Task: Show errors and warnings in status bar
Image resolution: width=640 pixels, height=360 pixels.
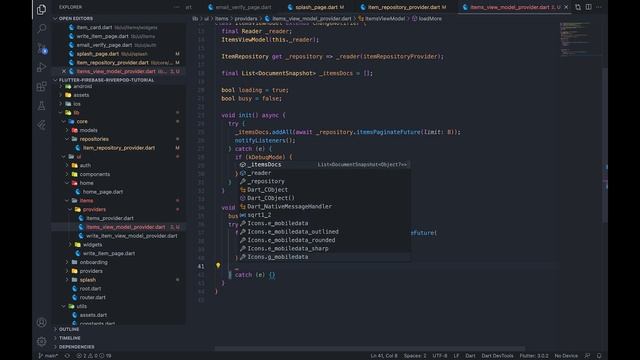Action: click(94, 356)
